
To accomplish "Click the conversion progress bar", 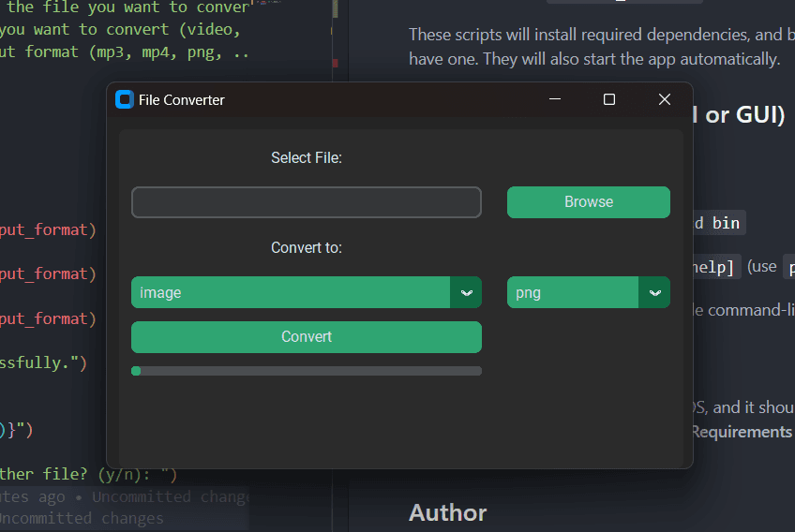I will pyautogui.click(x=306, y=371).
